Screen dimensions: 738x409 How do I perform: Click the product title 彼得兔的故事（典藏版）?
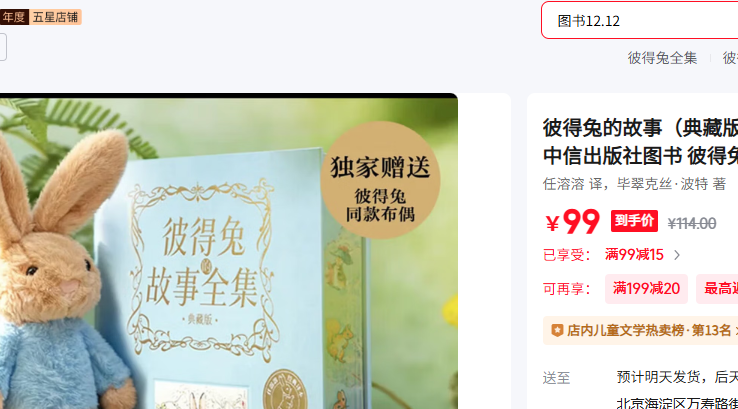[640, 128]
